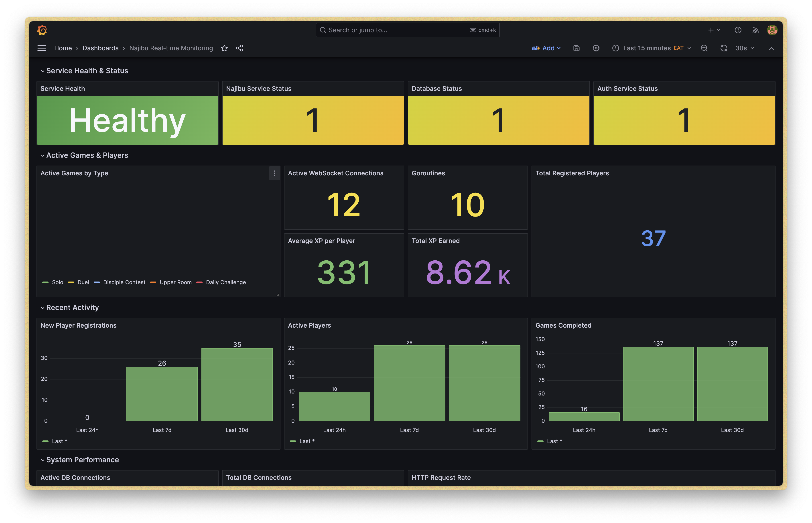Toggle the Duel series in the legend
Screen dimensions: 812x523
(83, 282)
